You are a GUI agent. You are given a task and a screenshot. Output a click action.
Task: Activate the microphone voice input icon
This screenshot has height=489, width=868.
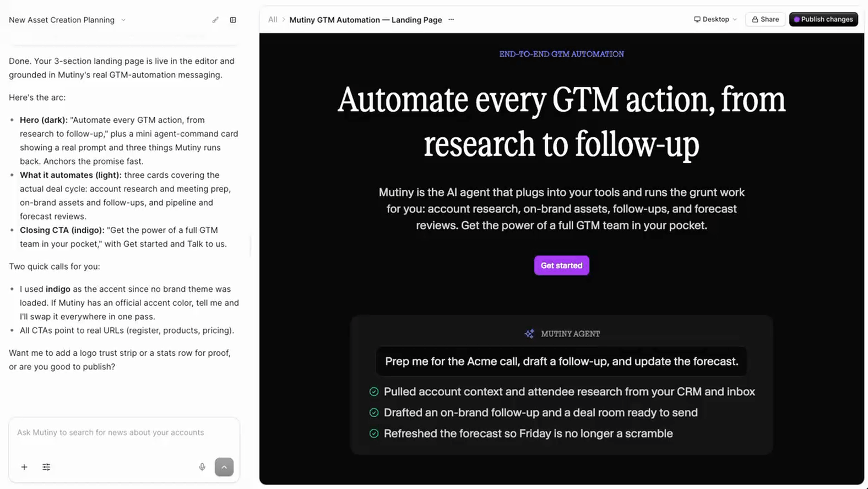(202, 467)
